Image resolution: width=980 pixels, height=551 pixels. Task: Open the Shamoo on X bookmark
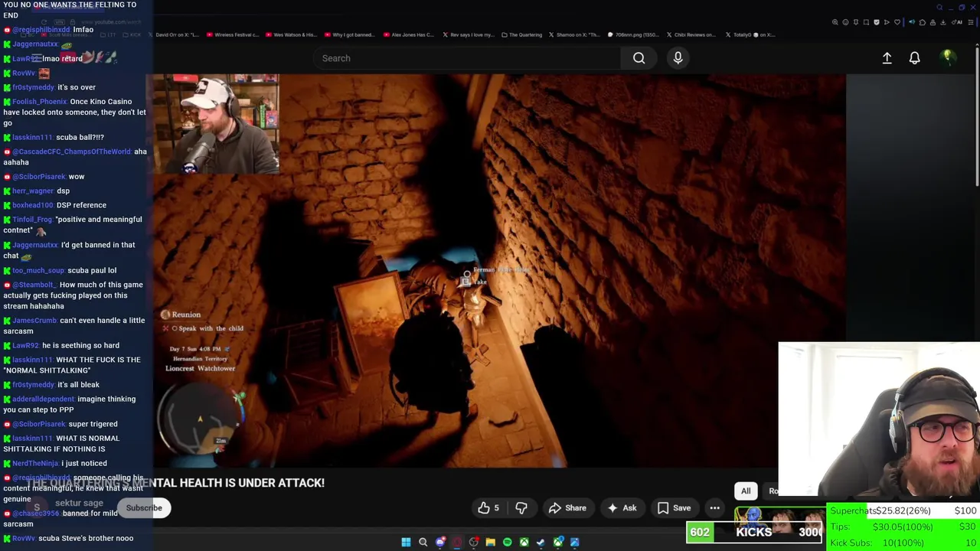point(575,34)
